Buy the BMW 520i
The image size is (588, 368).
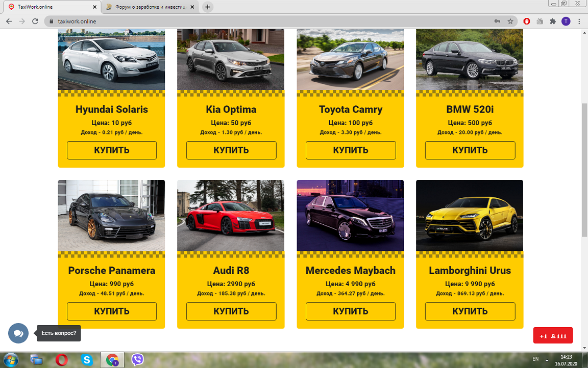pos(470,150)
